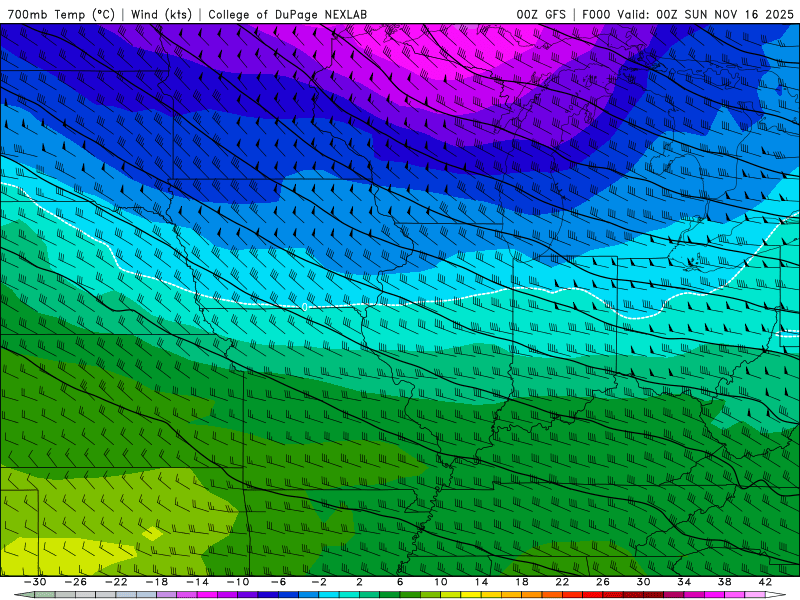Screen dimensions: 800x600
Task: Click the '22' color scale label
Action: click(562, 582)
